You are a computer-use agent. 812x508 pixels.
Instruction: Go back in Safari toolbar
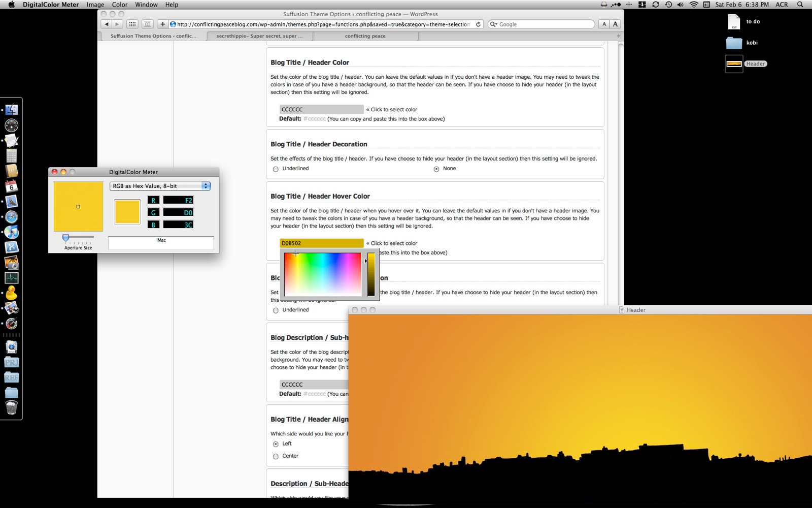pos(107,24)
